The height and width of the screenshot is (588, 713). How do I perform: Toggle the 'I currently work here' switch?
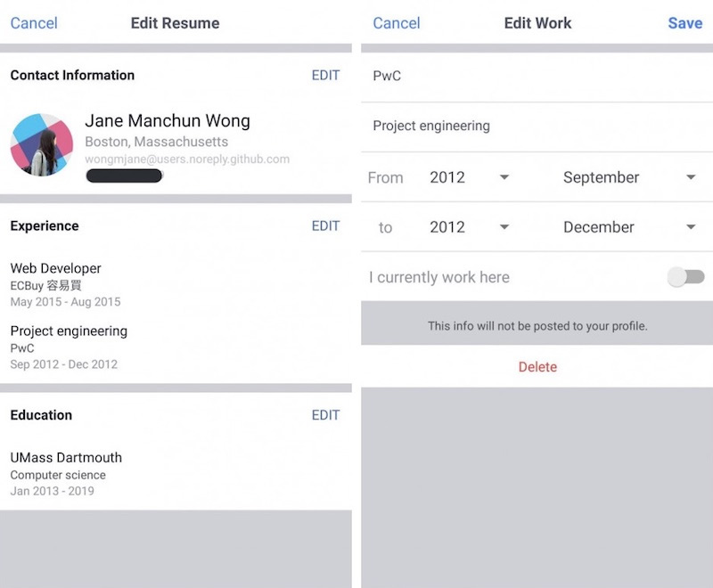point(684,277)
